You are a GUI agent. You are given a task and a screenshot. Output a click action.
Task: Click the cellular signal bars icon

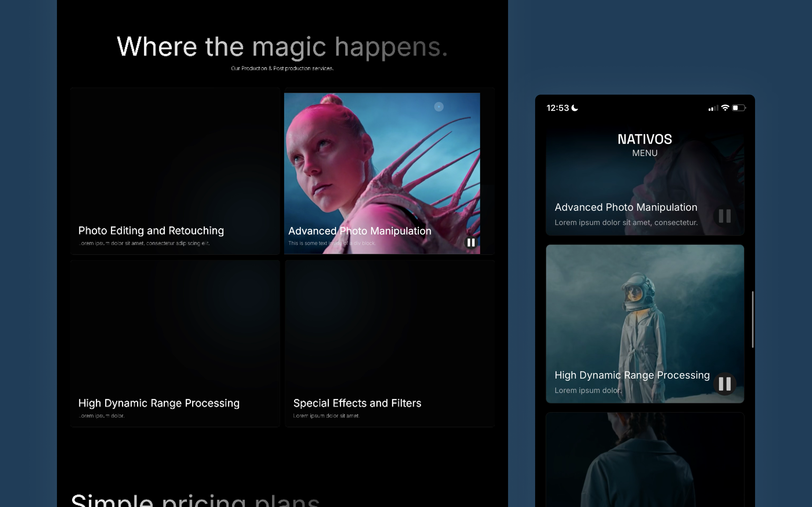[713, 108]
